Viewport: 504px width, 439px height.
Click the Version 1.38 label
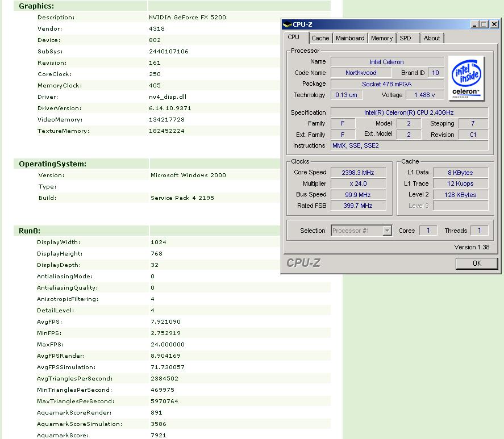pyautogui.click(x=472, y=247)
